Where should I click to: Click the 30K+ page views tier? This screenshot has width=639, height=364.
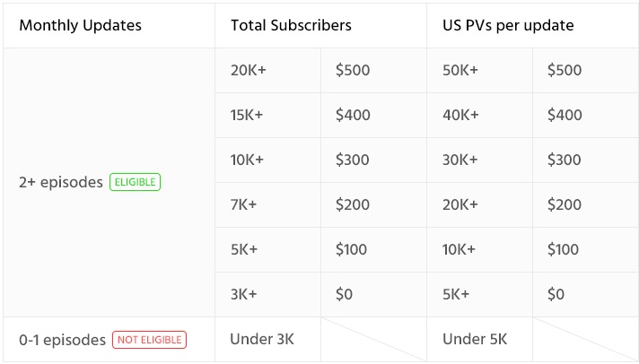coord(461,160)
